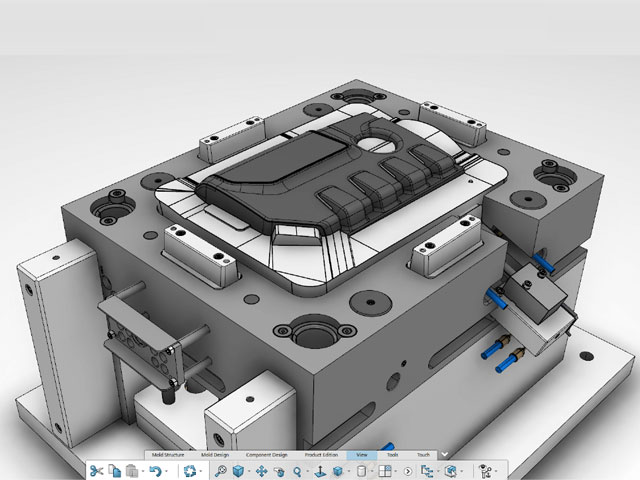
Task: Collapse action bar using chevron after Touch
Action: pos(444,455)
